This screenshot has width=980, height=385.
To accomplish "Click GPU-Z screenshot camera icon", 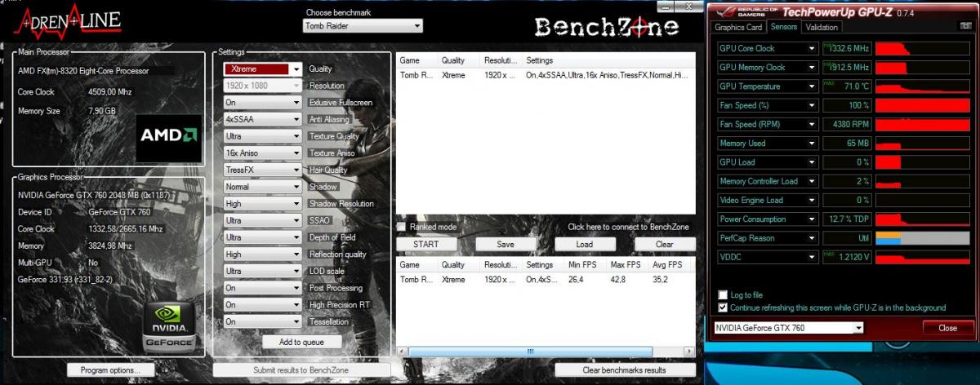I will tap(964, 27).
